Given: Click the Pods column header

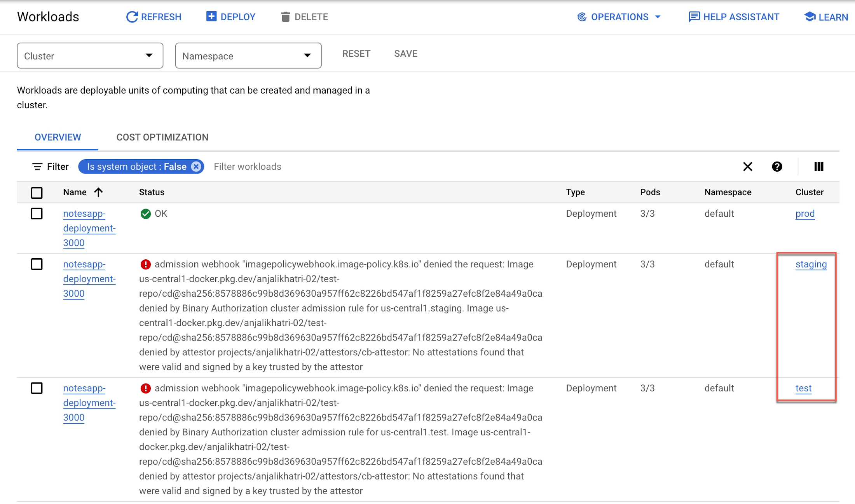Looking at the screenshot, I should (x=650, y=192).
